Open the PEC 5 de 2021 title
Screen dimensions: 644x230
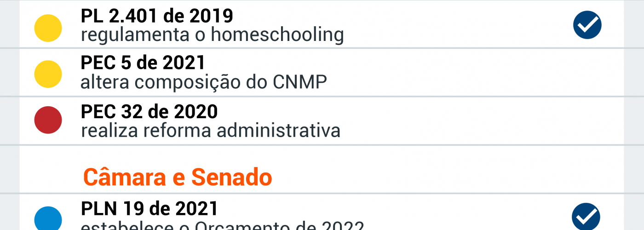(143, 63)
